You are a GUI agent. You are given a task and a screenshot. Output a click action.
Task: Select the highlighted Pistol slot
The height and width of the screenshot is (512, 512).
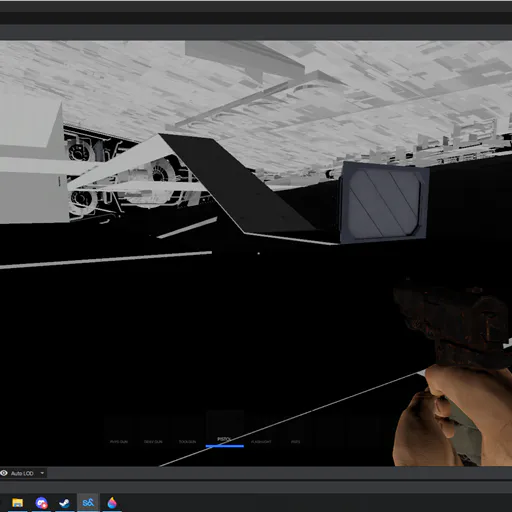[x=225, y=429]
